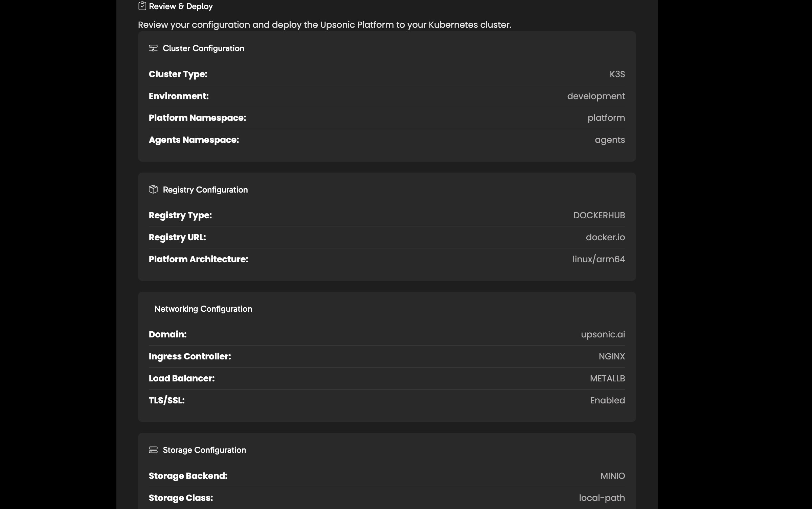Expand the Cluster Configuration section
Viewport: 812px width, 509px height.
[203, 48]
